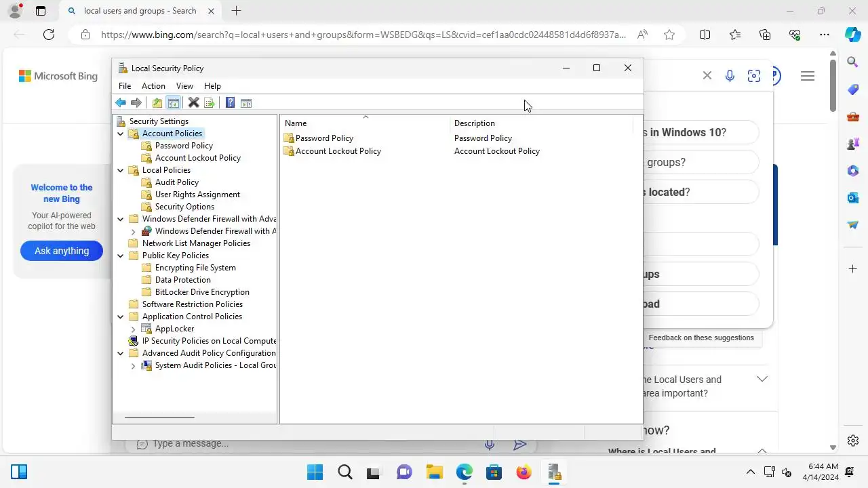This screenshot has height=488, width=868.
Task: Open Firefox from the taskbar
Action: (x=524, y=472)
